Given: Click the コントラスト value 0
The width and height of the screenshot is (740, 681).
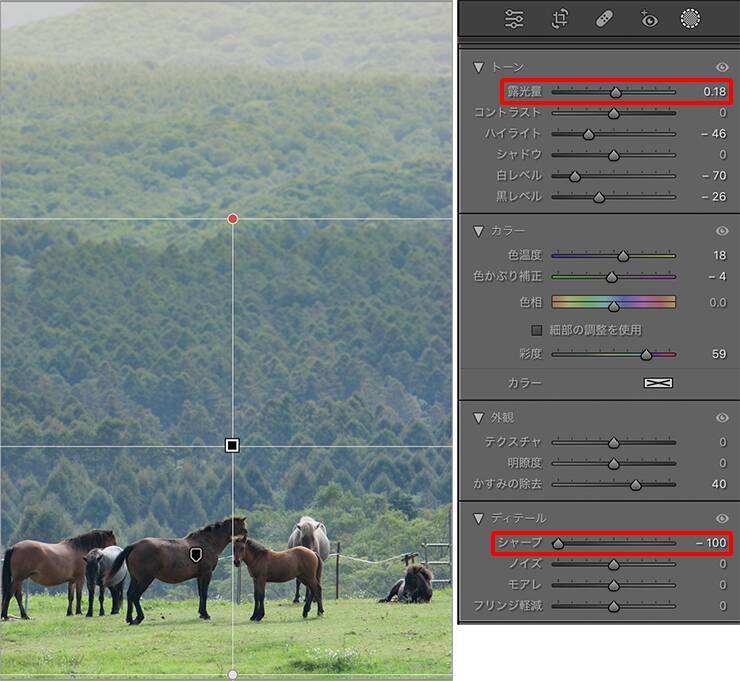Looking at the screenshot, I should tap(723, 112).
